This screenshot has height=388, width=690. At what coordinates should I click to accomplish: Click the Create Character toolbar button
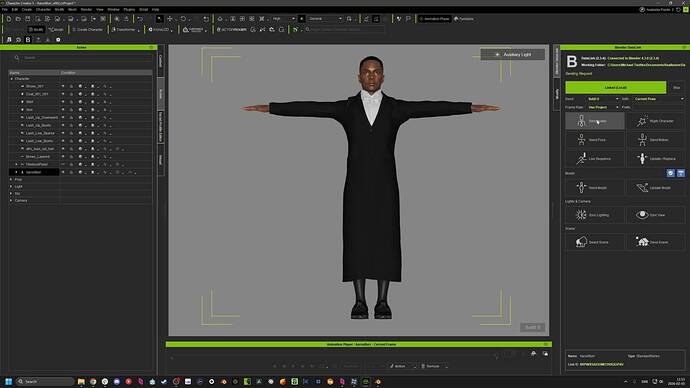pos(87,29)
